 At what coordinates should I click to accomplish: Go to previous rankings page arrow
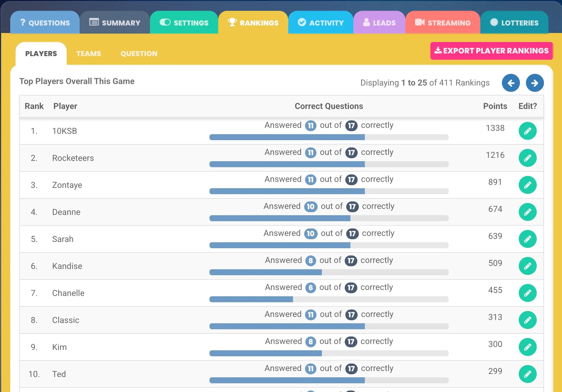511,83
